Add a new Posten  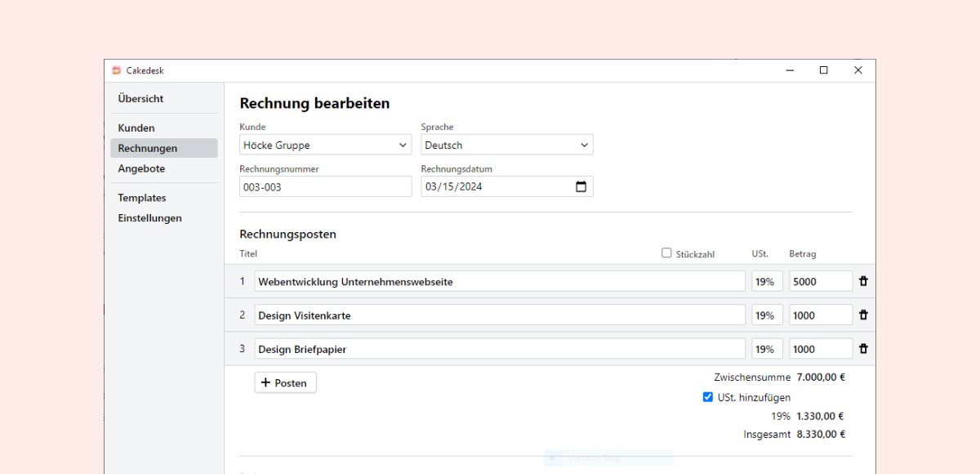click(x=285, y=382)
